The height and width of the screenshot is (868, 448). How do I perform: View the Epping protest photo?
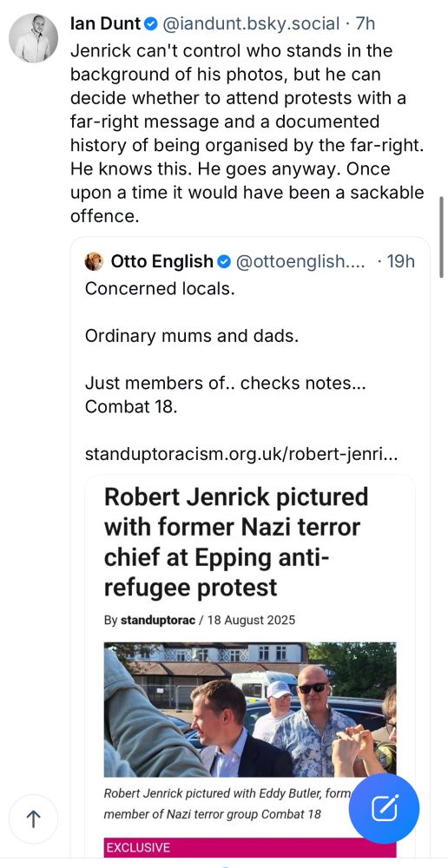250,709
